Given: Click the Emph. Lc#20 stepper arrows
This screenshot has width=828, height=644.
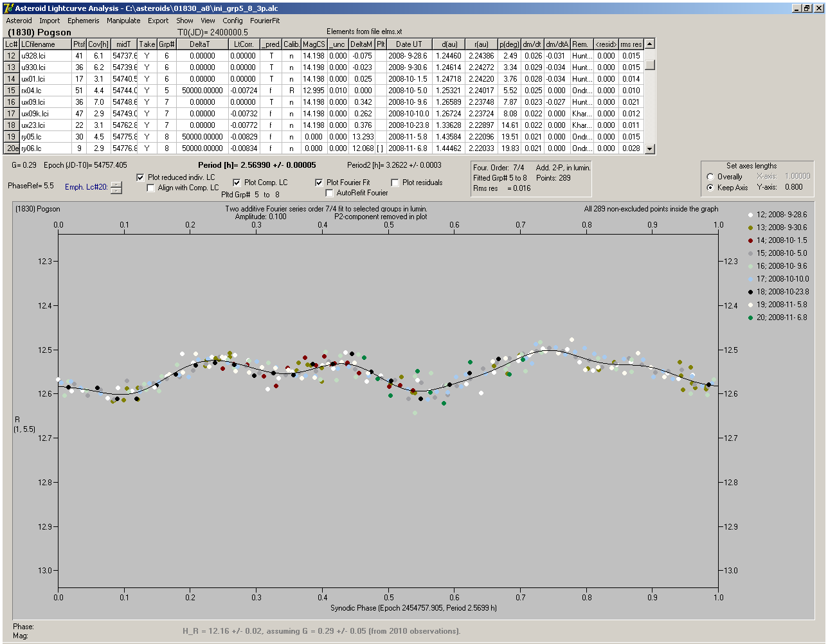Looking at the screenshot, I should [x=116, y=188].
